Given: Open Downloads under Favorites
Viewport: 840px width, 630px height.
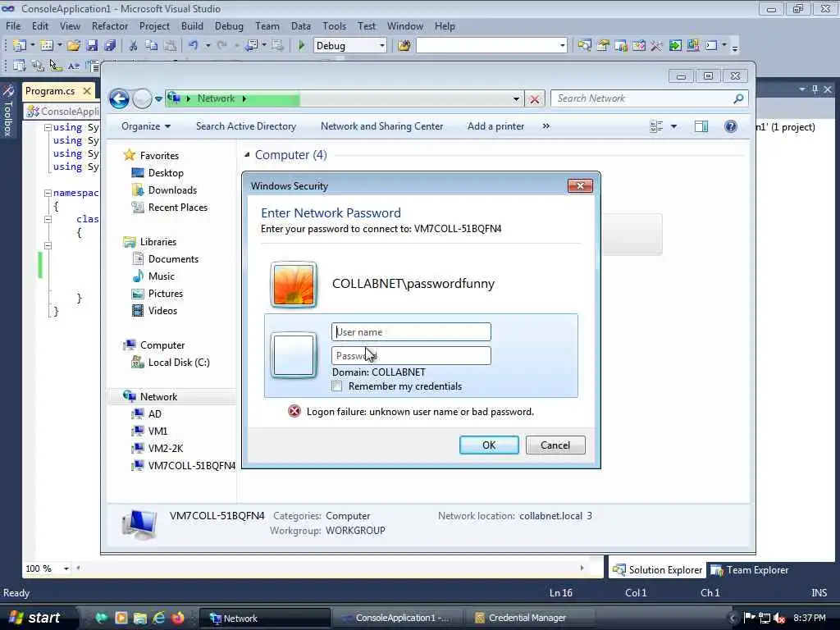Looking at the screenshot, I should 172,190.
